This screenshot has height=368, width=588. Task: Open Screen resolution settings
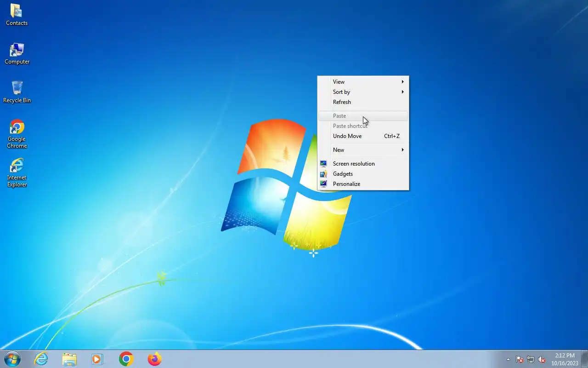[x=363, y=164]
